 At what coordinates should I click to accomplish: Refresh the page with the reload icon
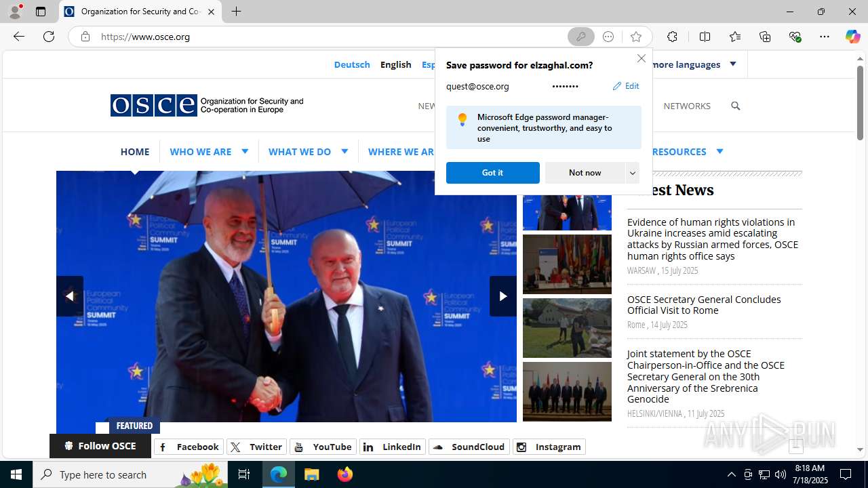(x=49, y=37)
